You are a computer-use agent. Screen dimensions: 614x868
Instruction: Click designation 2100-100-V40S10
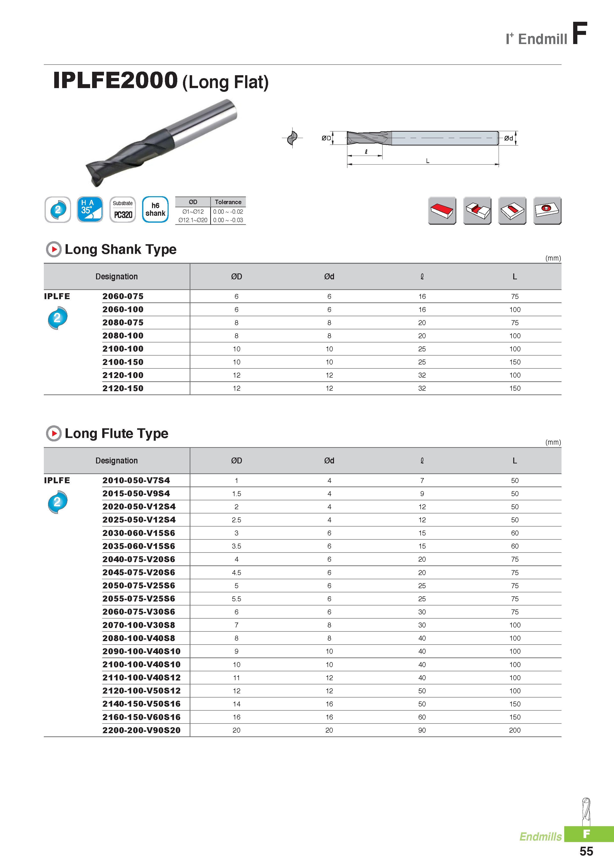coord(141,665)
